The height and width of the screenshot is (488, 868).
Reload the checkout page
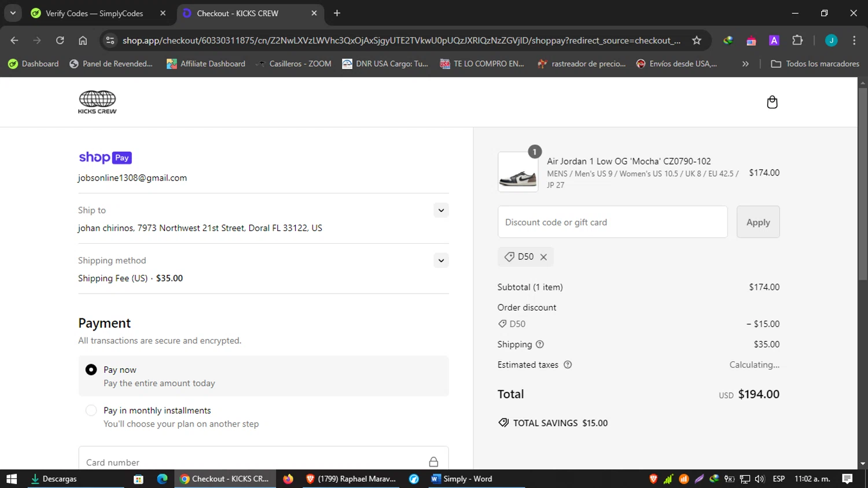pyautogui.click(x=60, y=41)
